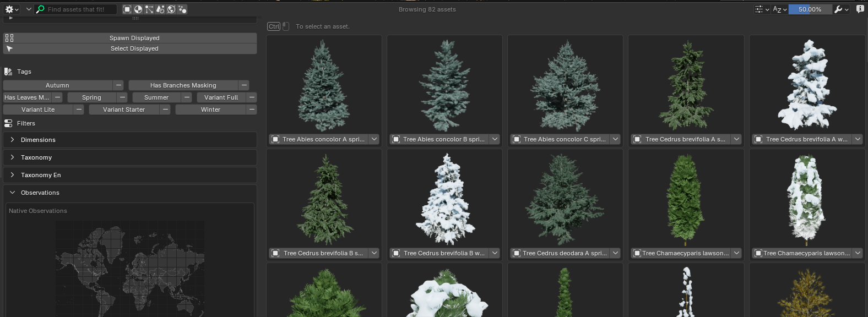
Task: Toggle the biome dots filter icon
Action: pyautogui.click(x=182, y=9)
